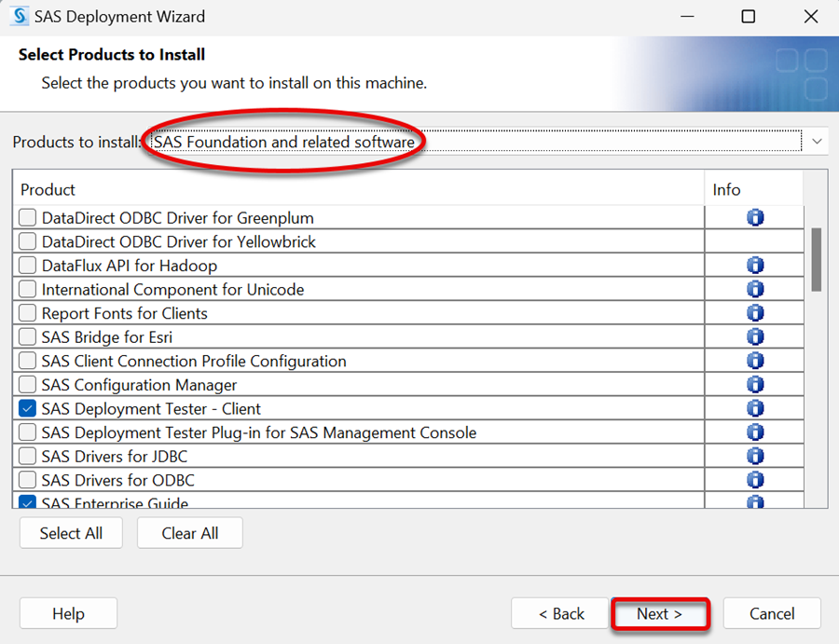
Task: Click the product list vertical scrollbar thumb
Action: point(816,260)
